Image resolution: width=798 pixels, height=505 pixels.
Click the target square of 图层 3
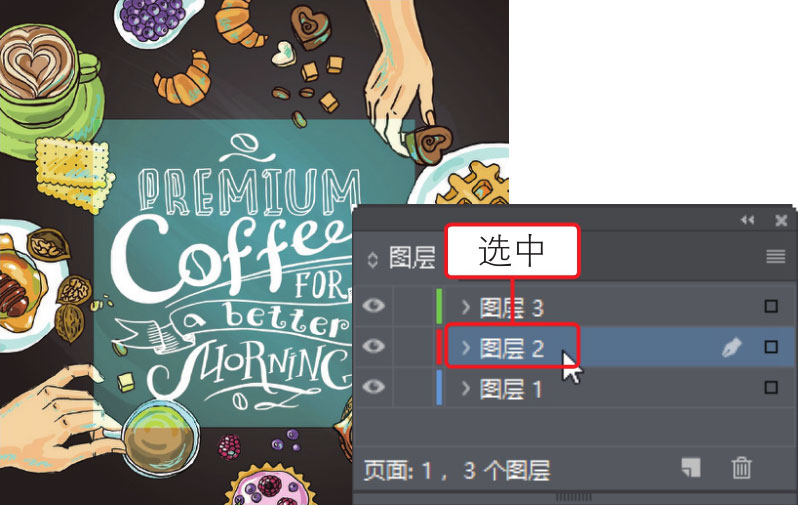pos(771,306)
